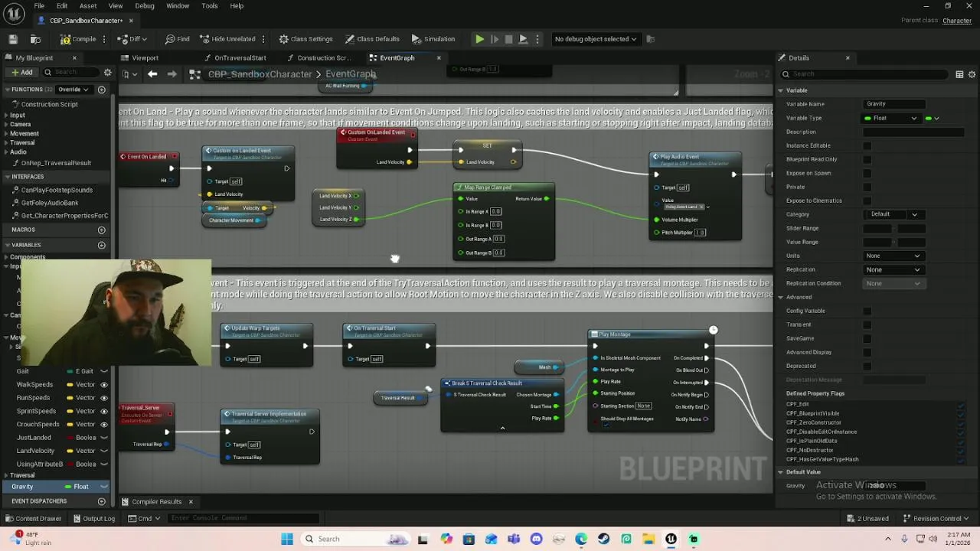Open the Tools menu
This screenshot has width=980, height=551.
(x=209, y=5)
